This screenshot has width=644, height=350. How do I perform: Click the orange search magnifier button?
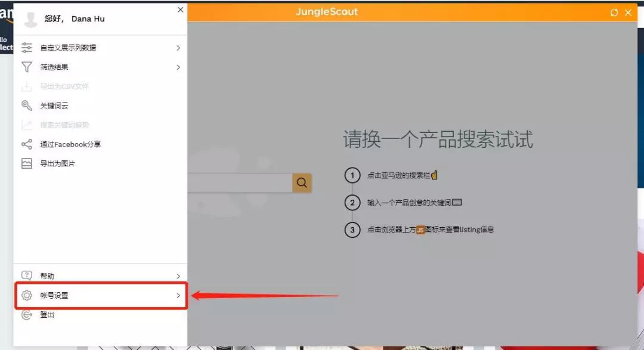click(x=302, y=182)
